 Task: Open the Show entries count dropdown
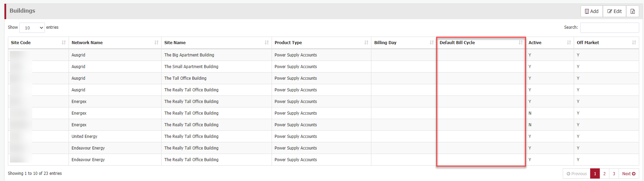(32, 28)
